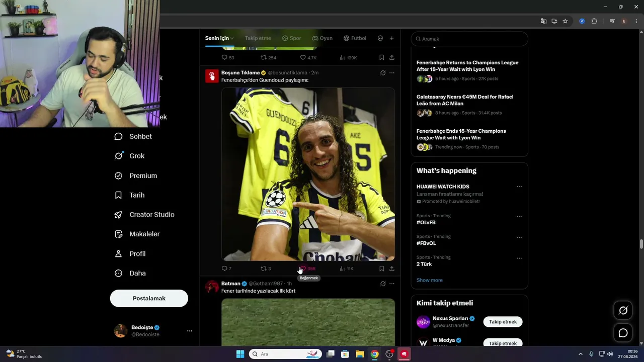
Task: Open File Explorer from the taskbar
Action: point(360,354)
